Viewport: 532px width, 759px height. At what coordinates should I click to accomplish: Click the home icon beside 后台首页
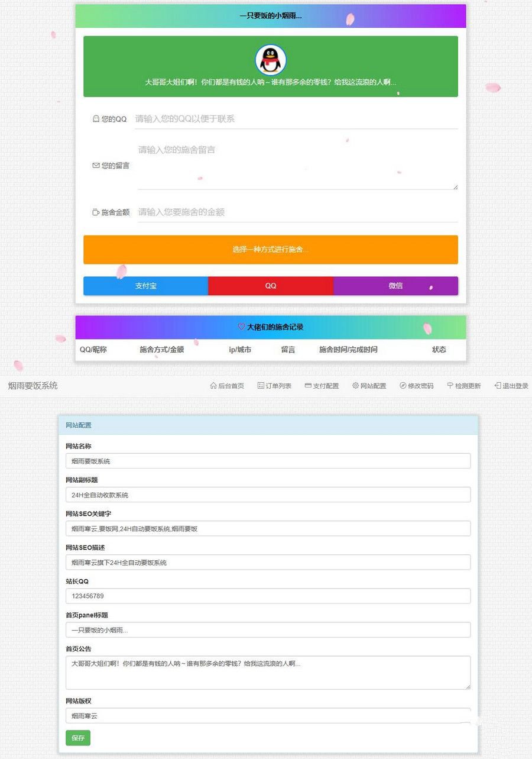pyautogui.click(x=213, y=385)
